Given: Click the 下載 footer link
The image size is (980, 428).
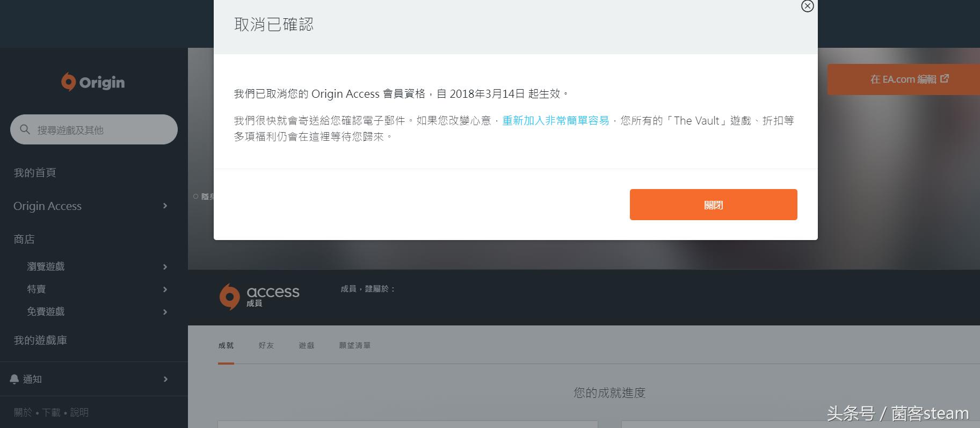Looking at the screenshot, I should point(52,412).
